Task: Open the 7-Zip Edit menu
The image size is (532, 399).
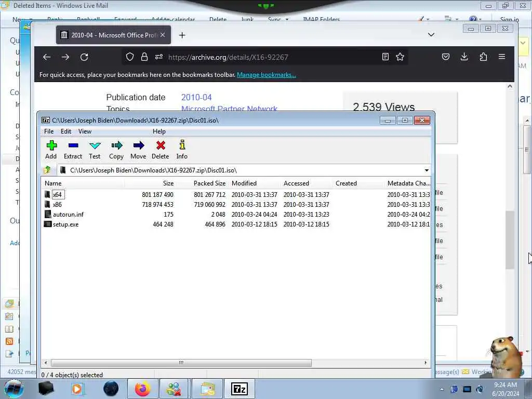Action: pyautogui.click(x=66, y=131)
